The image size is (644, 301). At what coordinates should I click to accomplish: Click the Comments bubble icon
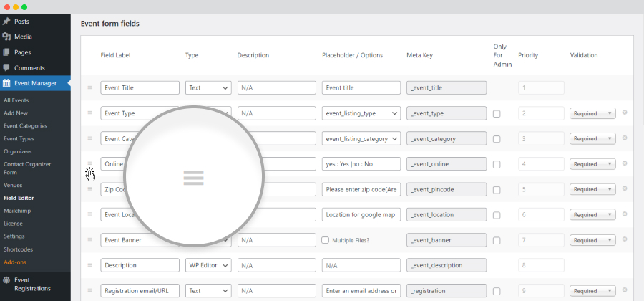(x=6, y=67)
